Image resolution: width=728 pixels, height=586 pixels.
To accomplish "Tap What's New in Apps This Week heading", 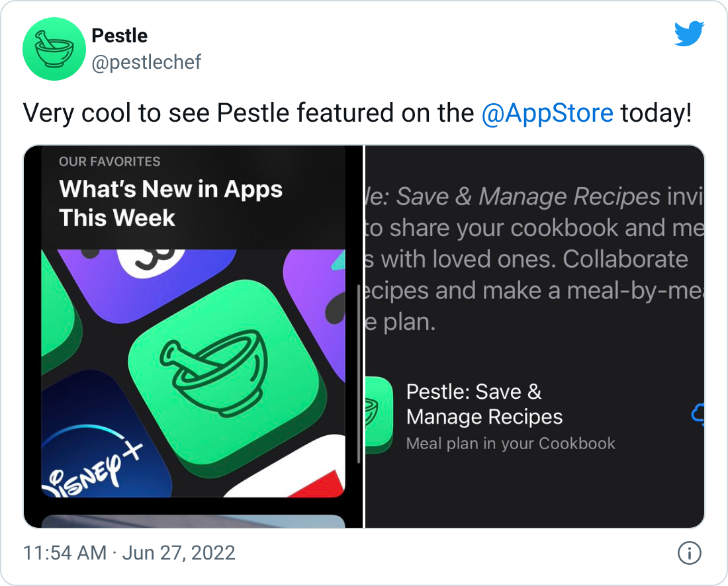I will pyautogui.click(x=171, y=203).
